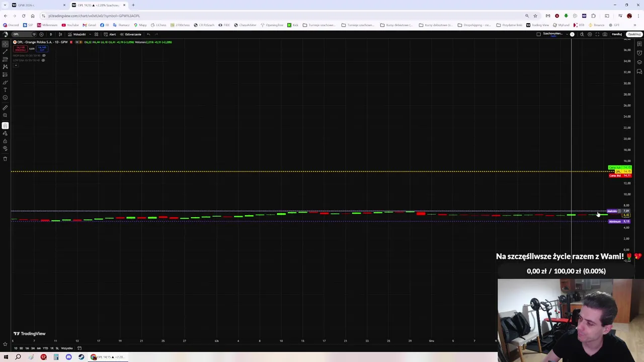Viewport: 644px width, 362px height.
Task: Open the Binance bookmark
Action: (x=596, y=25)
